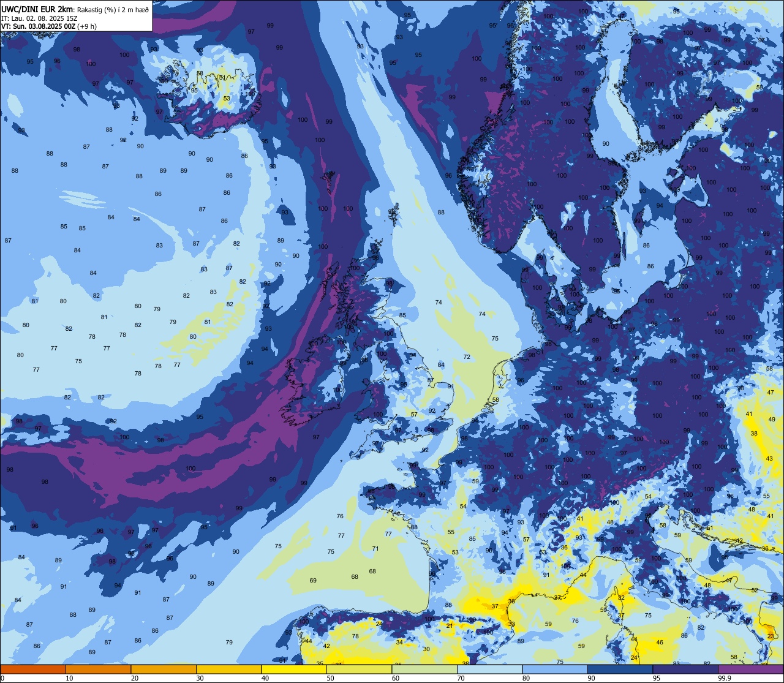Click the "95" tick label on color scale
The image size is (784, 683).
click(x=657, y=678)
